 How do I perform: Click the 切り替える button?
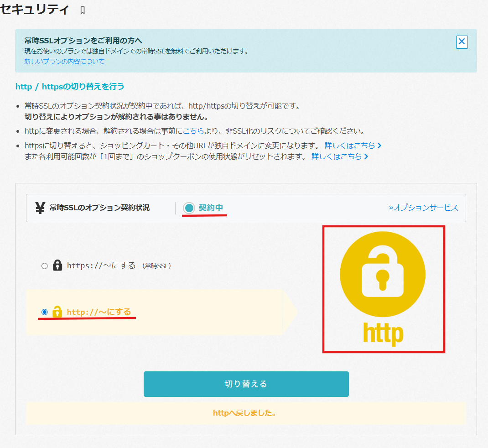click(x=246, y=384)
